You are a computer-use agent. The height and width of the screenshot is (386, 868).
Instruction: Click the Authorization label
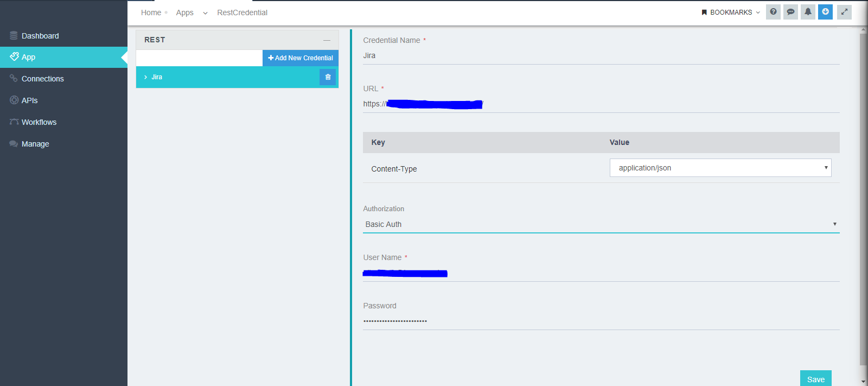coord(384,208)
